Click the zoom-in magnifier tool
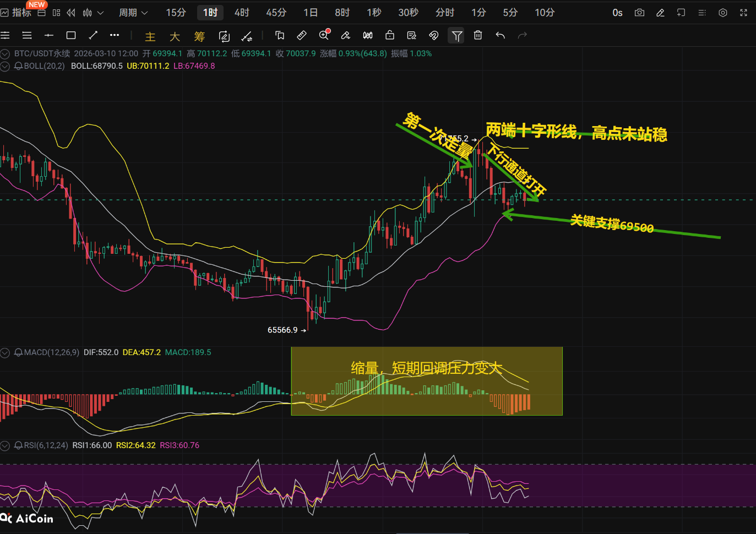 324,36
